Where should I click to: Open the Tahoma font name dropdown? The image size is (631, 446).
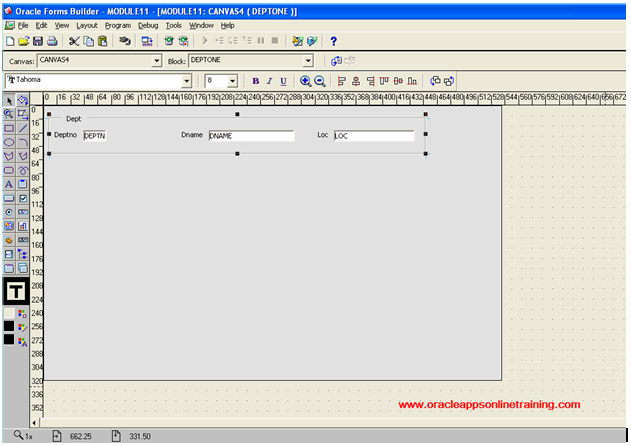tap(187, 81)
